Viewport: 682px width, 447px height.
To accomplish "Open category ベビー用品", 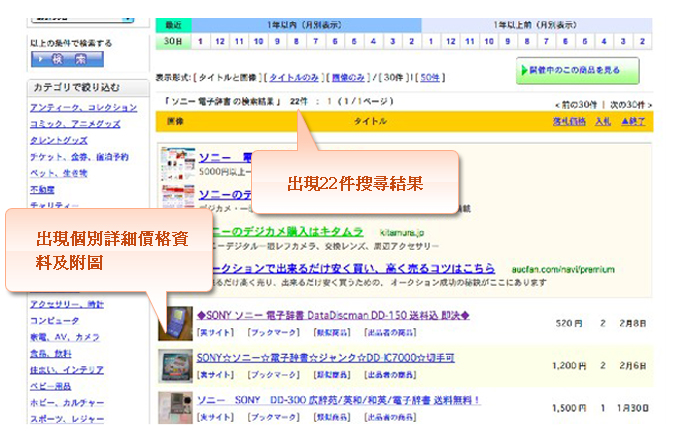I will [x=50, y=386].
